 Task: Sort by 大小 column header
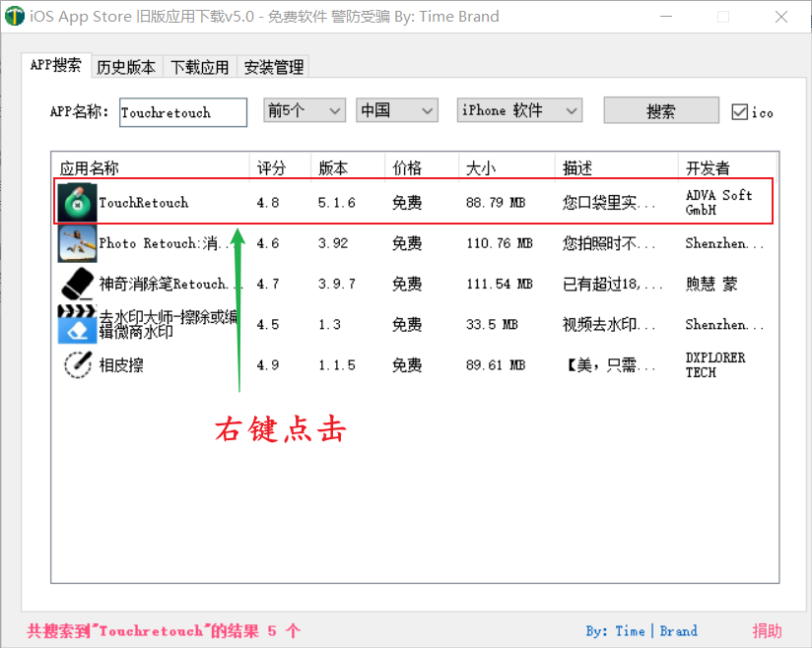click(x=507, y=167)
